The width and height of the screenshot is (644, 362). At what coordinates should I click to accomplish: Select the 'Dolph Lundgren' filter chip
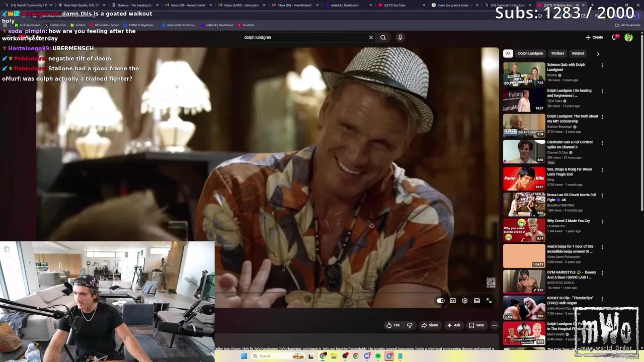(x=531, y=53)
